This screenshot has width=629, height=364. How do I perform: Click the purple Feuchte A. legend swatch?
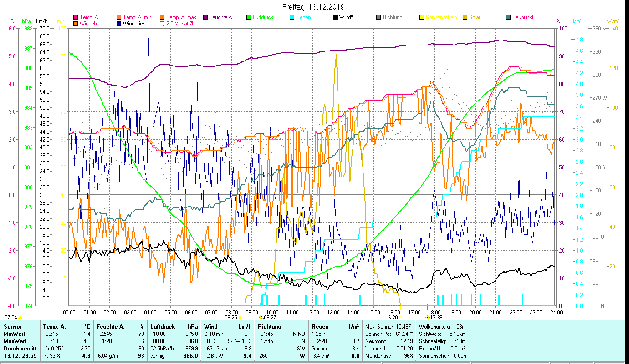coord(206,17)
